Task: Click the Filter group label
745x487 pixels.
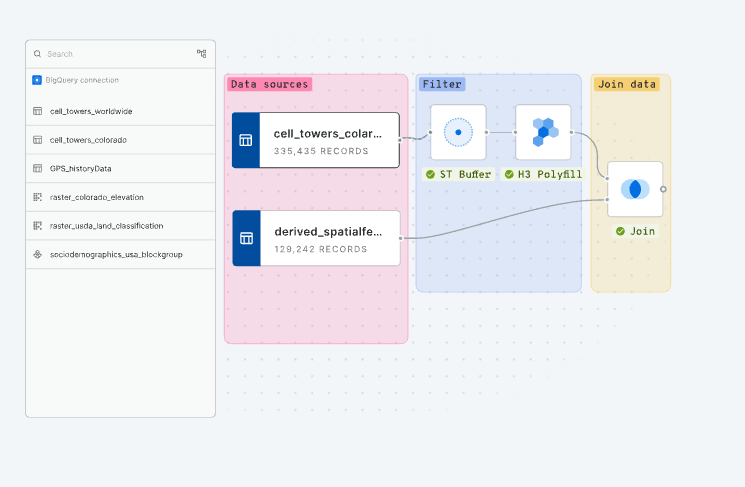Action: (441, 84)
